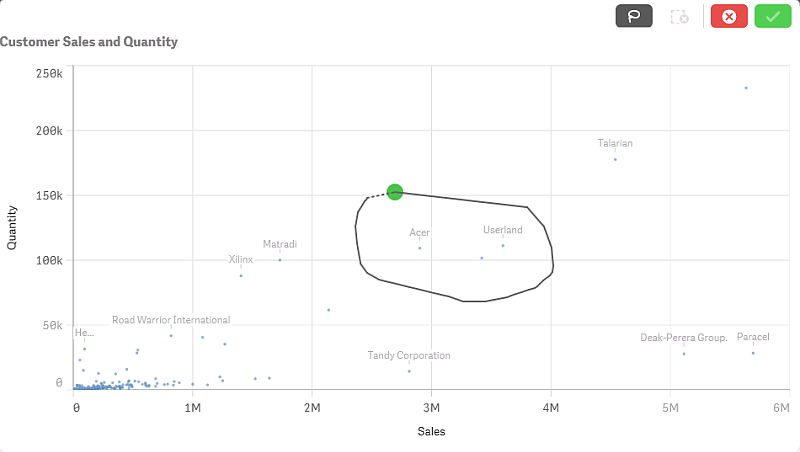This screenshot has width=800, height=452.
Task: Click the truncated He... data label
Action: point(84,332)
